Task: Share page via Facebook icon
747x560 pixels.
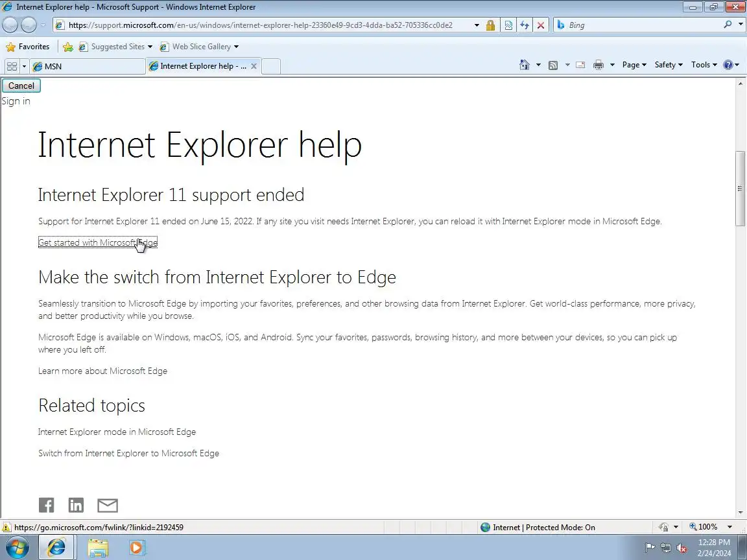Action: coord(46,506)
